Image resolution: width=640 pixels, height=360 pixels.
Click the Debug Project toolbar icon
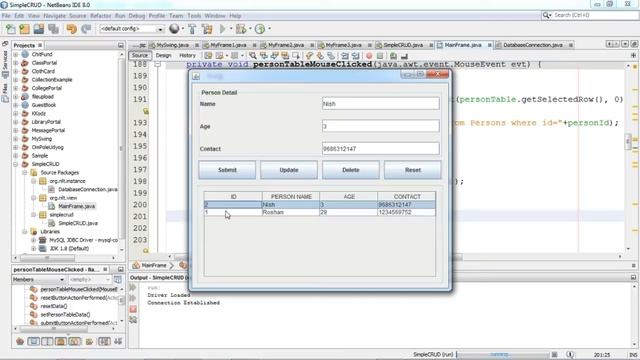pos(240,29)
